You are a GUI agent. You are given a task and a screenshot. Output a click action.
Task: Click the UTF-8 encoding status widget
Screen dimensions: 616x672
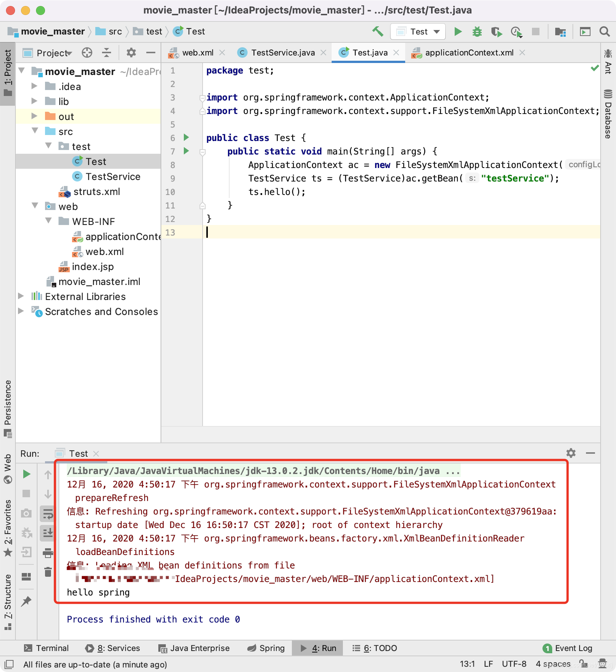coord(514,664)
